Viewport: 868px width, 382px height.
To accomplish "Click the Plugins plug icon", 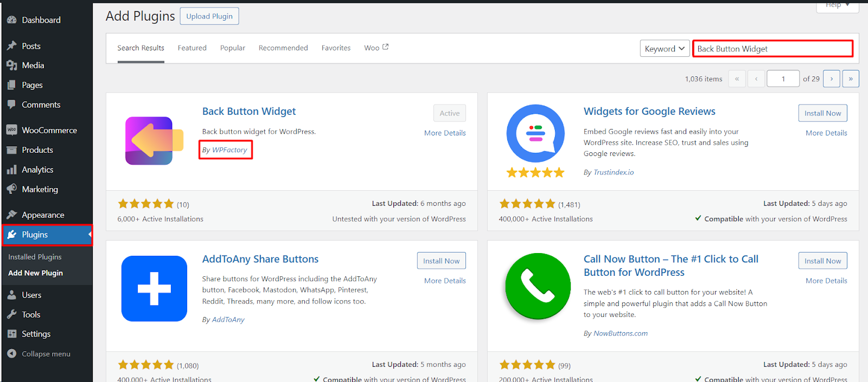I will (11, 235).
